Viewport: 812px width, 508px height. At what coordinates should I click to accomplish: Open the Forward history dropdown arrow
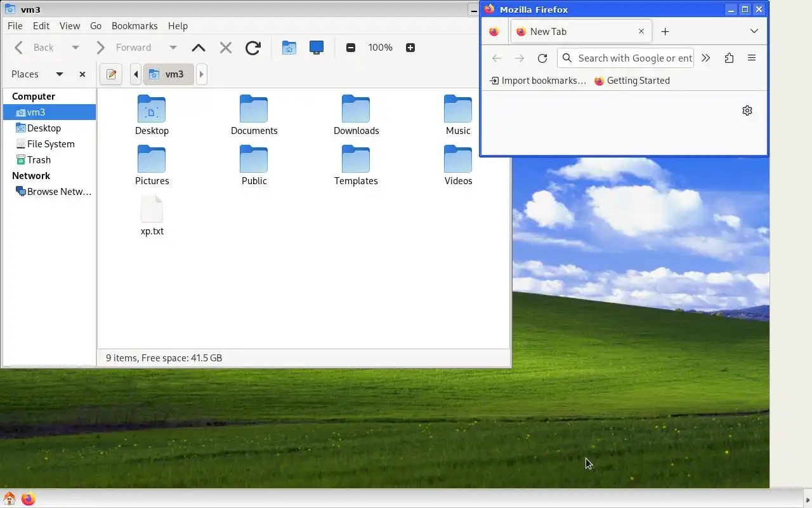[x=173, y=48]
